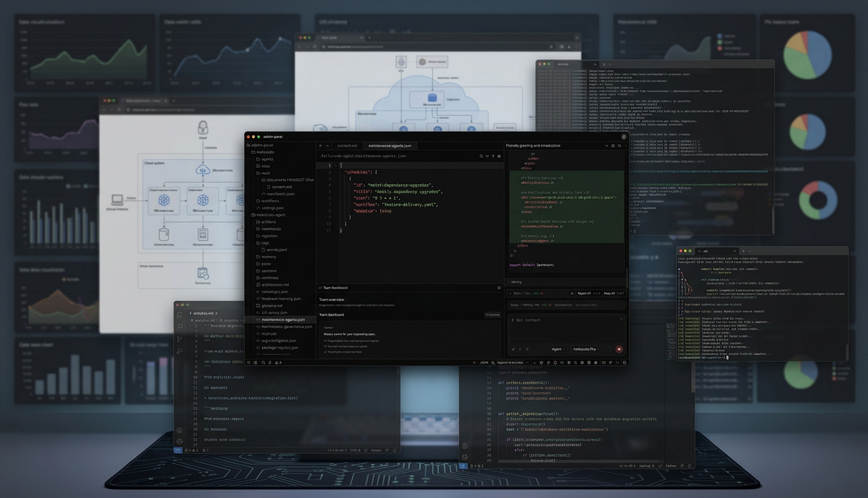
Task: Click the plus icon in the chat panel header
Action: click(606, 145)
